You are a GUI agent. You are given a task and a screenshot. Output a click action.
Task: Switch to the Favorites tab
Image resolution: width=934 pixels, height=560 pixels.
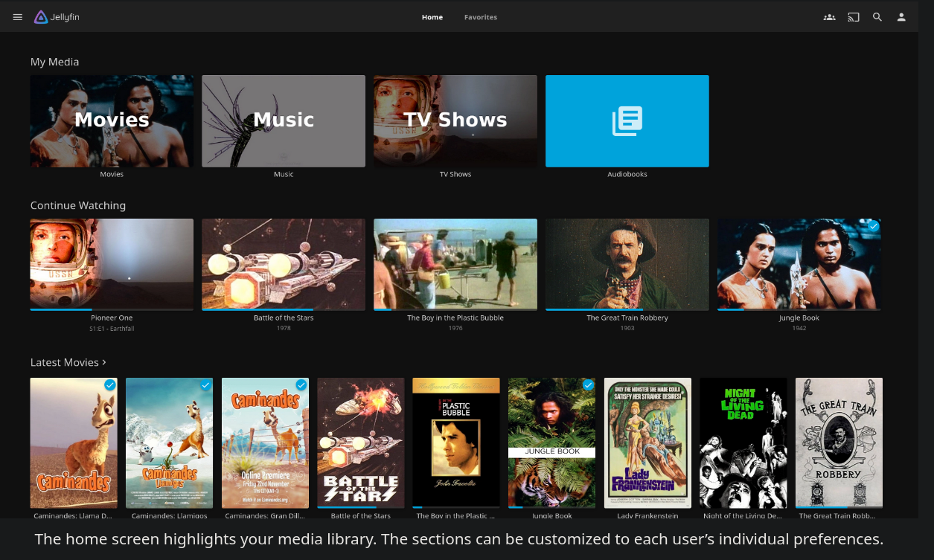pos(481,17)
